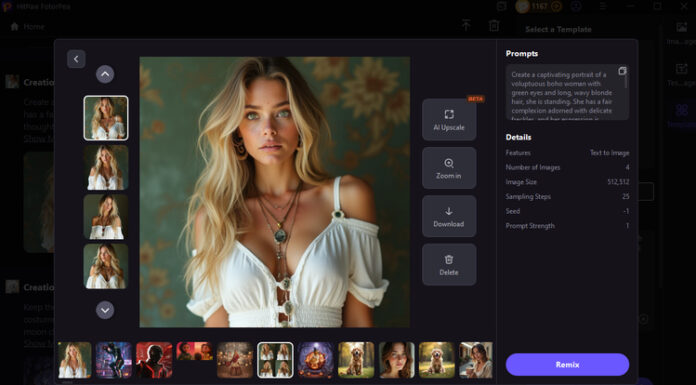This screenshot has height=385, width=696.
Task: Open the festive candlelit thumbnail in bottom strip
Action: pos(235,360)
